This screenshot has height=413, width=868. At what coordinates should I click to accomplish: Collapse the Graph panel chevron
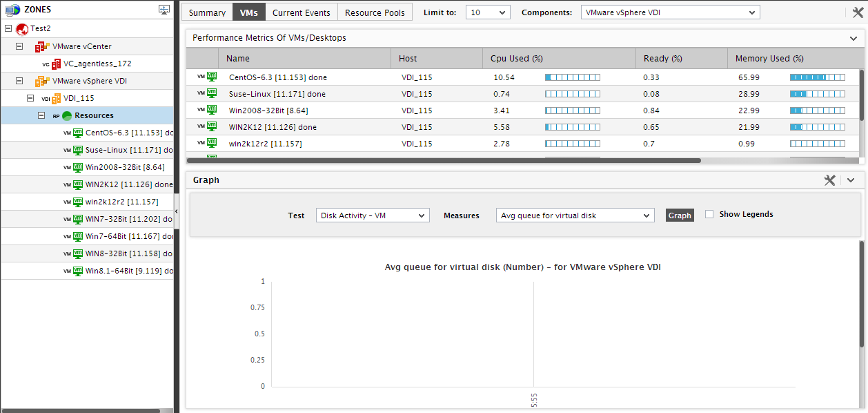pos(851,180)
